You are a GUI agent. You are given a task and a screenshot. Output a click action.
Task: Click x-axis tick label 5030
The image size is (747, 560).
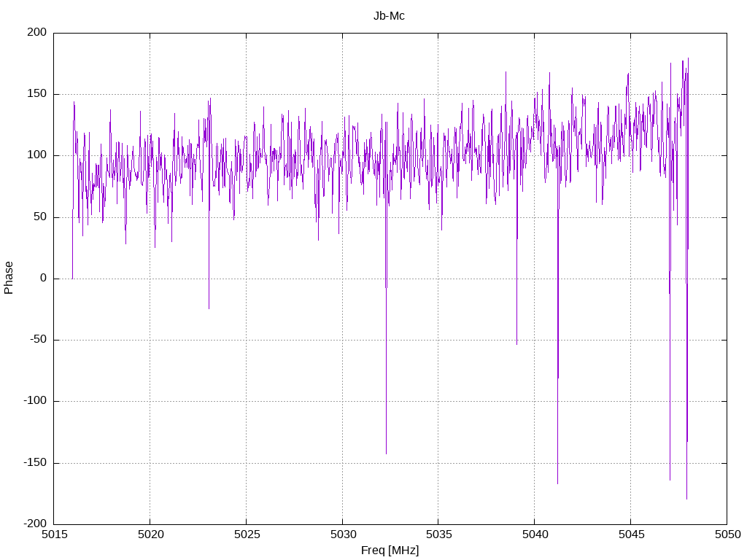click(343, 534)
